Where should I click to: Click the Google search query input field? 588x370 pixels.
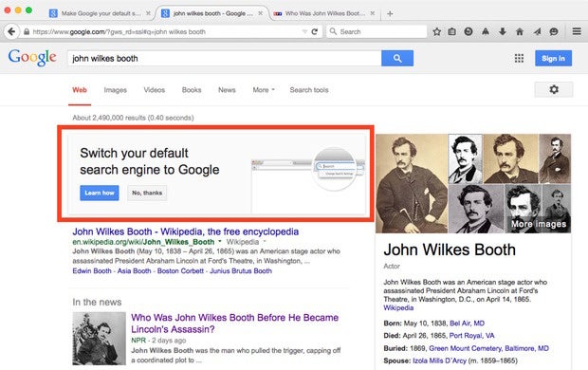pyautogui.click(x=224, y=58)
